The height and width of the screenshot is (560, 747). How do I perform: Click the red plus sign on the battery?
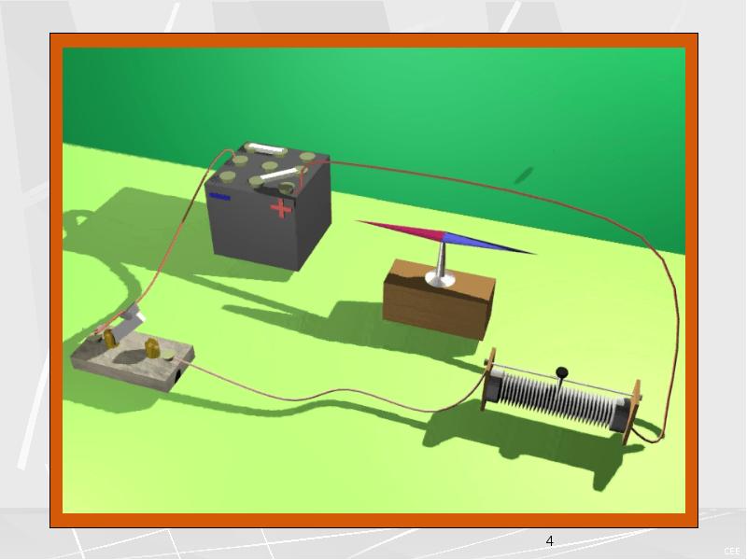pos(281,207)
